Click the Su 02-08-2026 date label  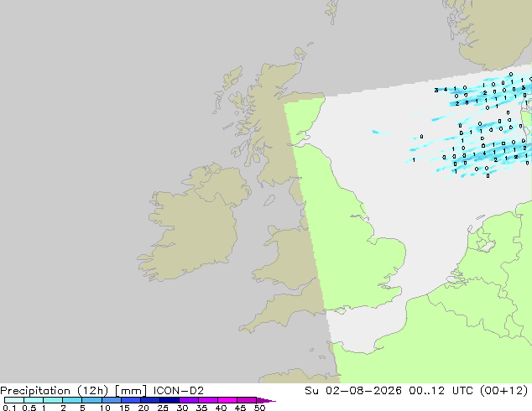pos(353,391)
